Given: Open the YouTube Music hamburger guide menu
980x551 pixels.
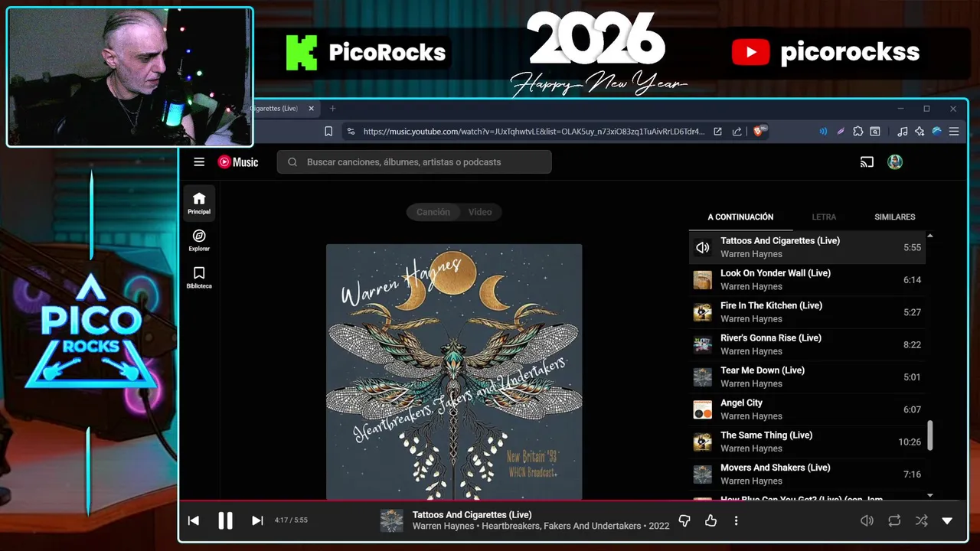Looking at the screenshot, I should tap(199, 162).
